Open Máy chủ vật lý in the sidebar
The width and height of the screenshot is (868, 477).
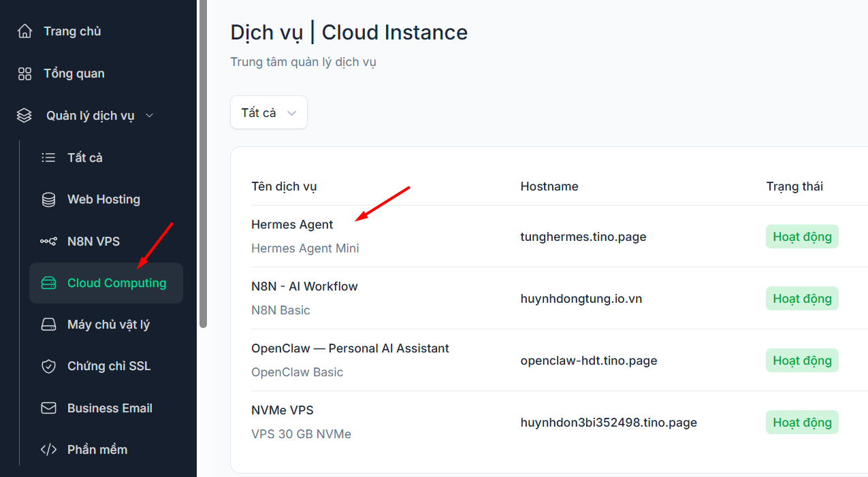(108, 325)
